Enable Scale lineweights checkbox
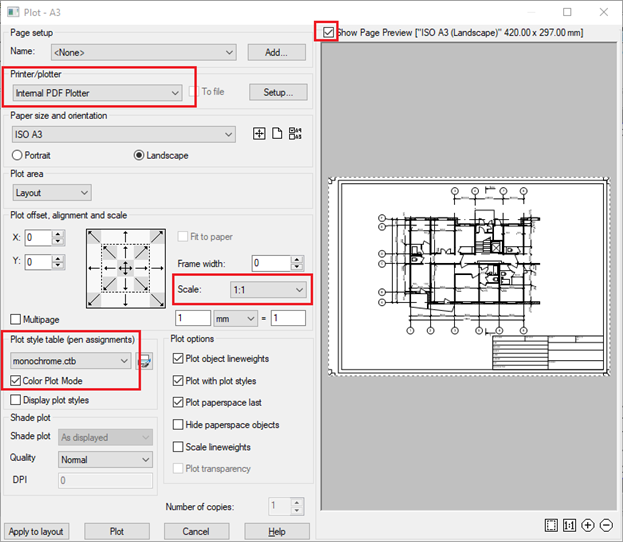This screenshot has width=623, height=542. [x=178, y=447]
